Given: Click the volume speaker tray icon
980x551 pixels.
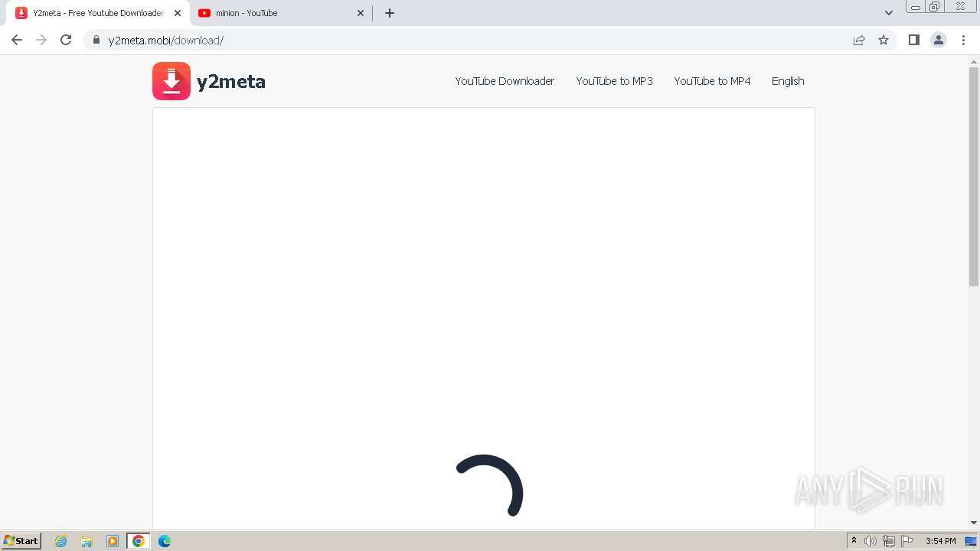Looking at the screenshot, I should pos(871,541).
